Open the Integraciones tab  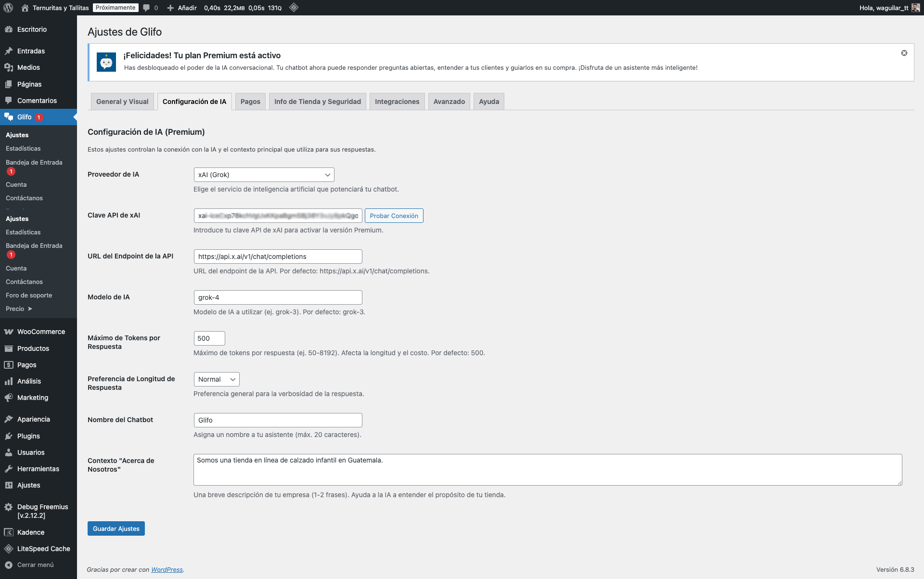(397, 102)
